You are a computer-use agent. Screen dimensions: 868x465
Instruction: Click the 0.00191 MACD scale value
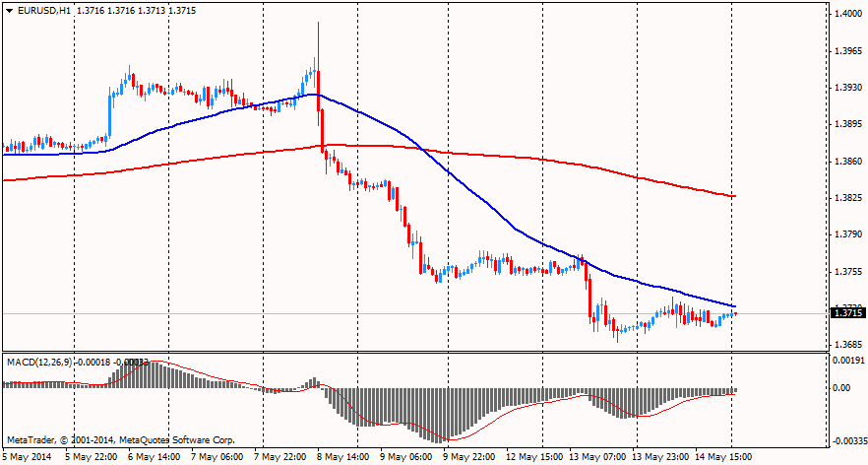pyautogui.click(x=848, y=361)
